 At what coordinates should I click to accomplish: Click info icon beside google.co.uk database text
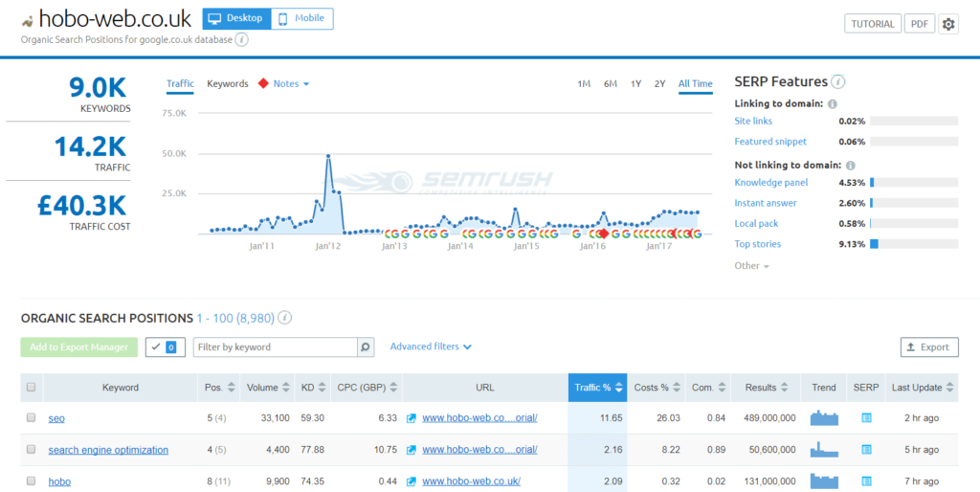(x=241, y=40)
